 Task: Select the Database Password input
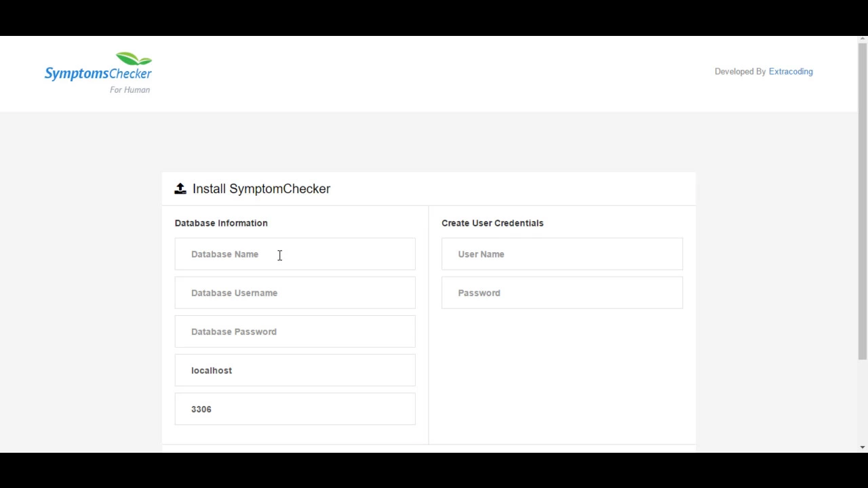[295, 331]
